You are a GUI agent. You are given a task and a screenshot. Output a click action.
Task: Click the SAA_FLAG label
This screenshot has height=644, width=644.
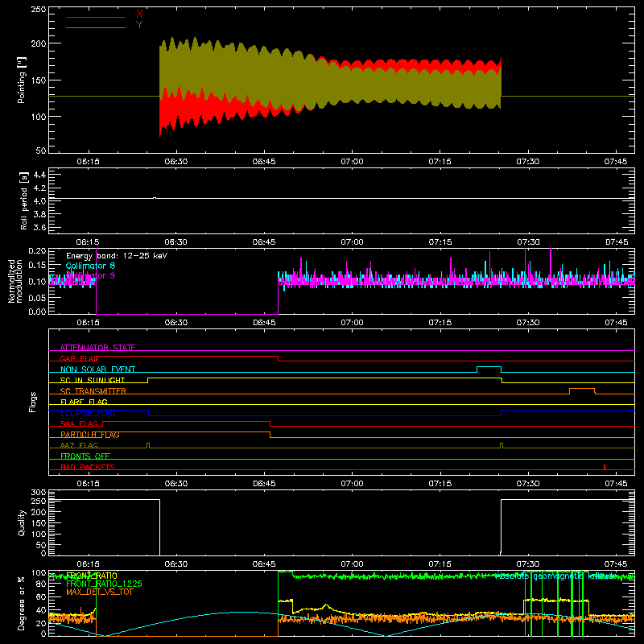click(x=79, y=423)
